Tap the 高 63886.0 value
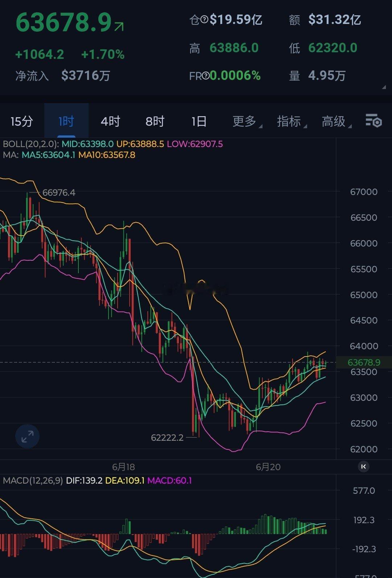 (x=234, y=48)
